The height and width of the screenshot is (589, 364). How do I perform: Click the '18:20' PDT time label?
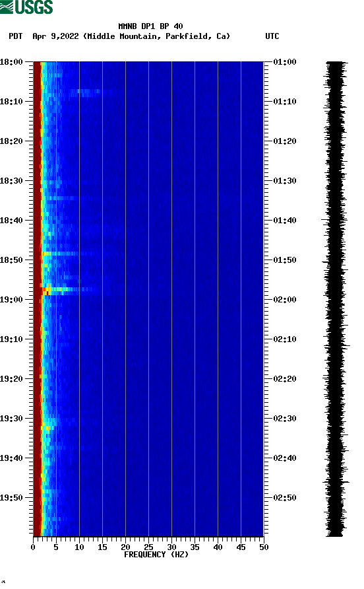click(11, 141)
